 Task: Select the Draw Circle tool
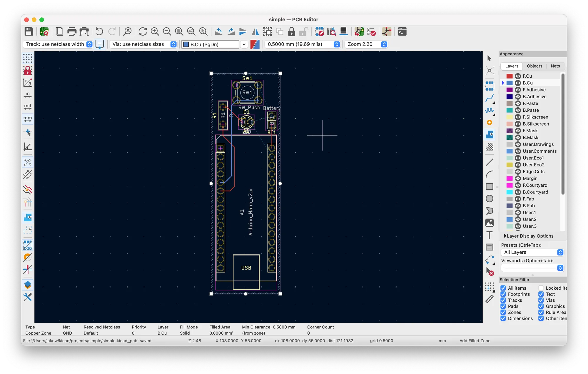(489, 199)
